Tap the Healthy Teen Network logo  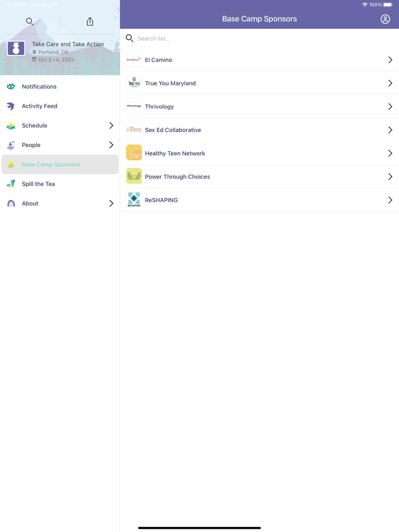[134, 153]
